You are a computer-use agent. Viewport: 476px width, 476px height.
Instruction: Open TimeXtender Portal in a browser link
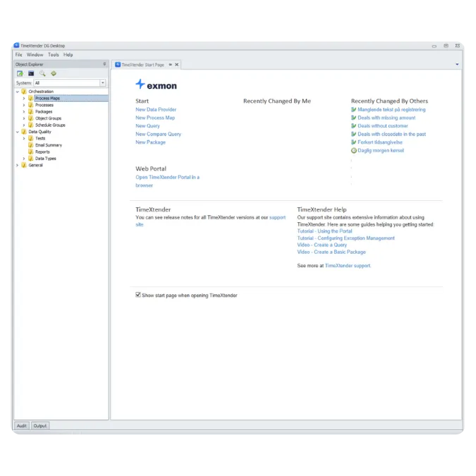click(x=167, y=181)
